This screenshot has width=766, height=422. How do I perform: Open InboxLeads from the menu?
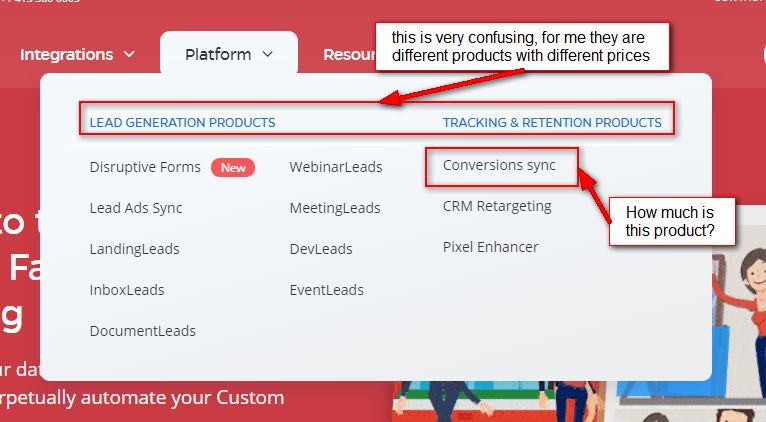click(x=127, y=290)
